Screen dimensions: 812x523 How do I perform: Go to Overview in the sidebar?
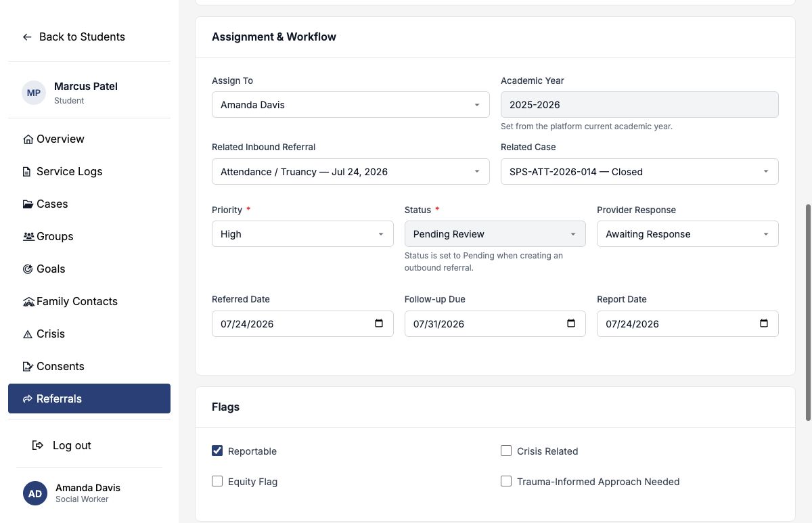(x=89, y=139)
